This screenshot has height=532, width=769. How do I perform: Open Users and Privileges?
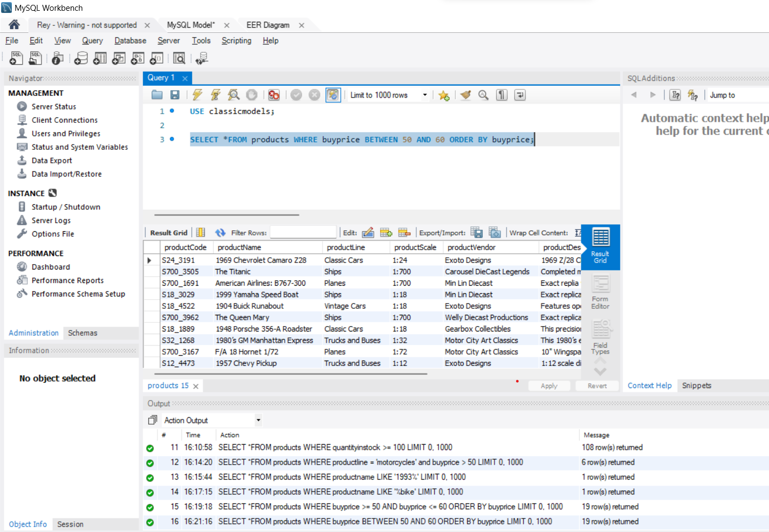(x=66, y=134)
